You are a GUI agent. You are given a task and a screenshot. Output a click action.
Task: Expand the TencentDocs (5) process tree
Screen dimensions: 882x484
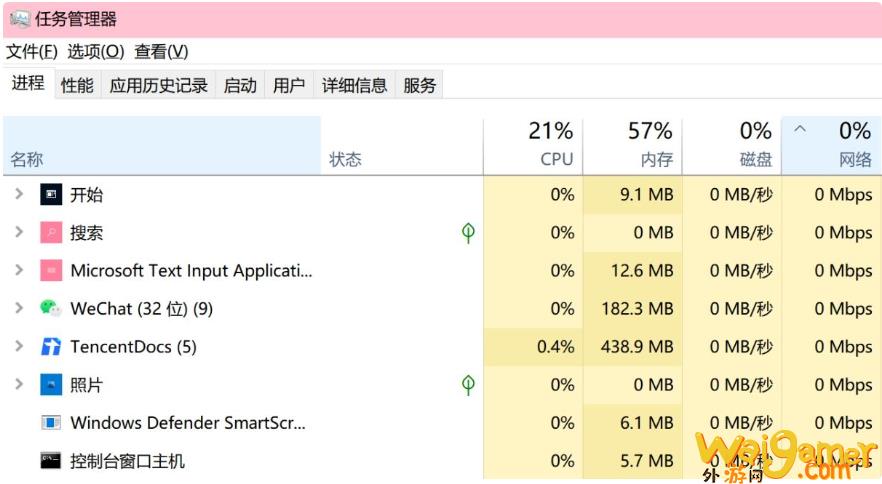coord(19,347)
